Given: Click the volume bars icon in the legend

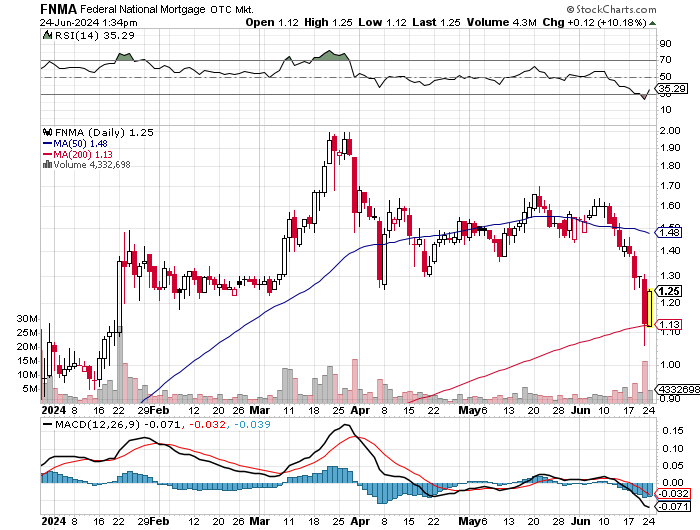Looking at the screenshot, I should point(47,164).
